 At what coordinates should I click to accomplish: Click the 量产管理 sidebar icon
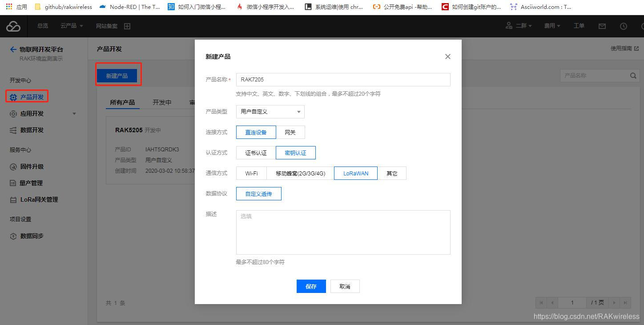[x=13, y=183]
